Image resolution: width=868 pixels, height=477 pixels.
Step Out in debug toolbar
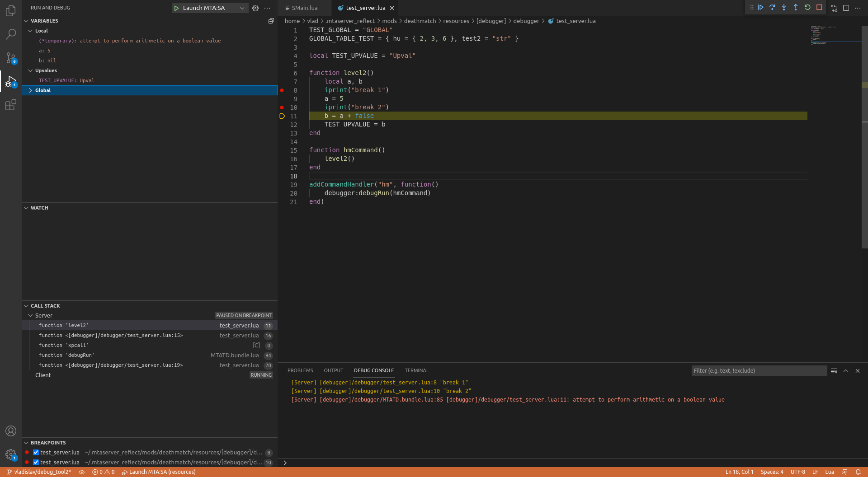pyautogui.click(x=796, y=8)
